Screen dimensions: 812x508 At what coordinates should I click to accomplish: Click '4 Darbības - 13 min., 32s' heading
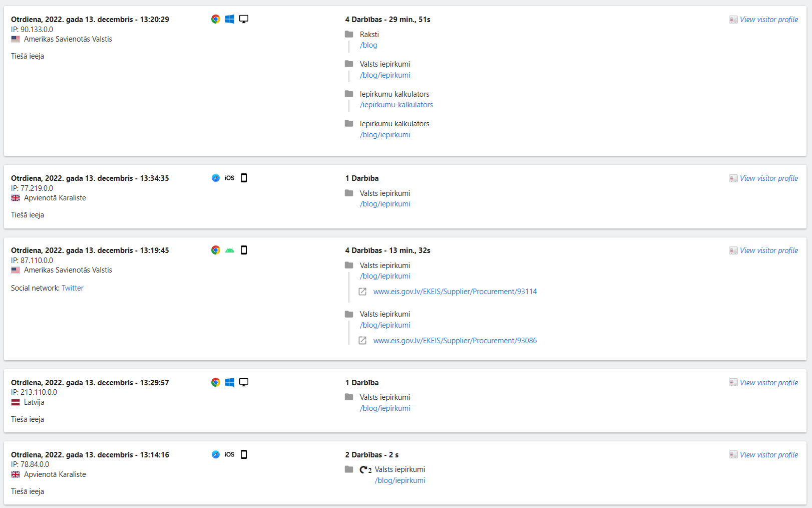387,250
